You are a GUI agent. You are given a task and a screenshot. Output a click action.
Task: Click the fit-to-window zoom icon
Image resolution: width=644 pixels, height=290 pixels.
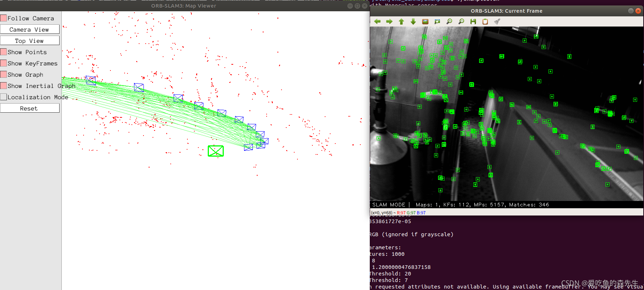click(x=437, y=21)
